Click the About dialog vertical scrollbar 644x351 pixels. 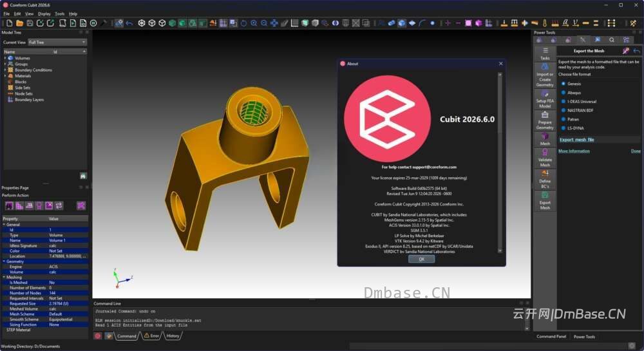coord(500,162)
